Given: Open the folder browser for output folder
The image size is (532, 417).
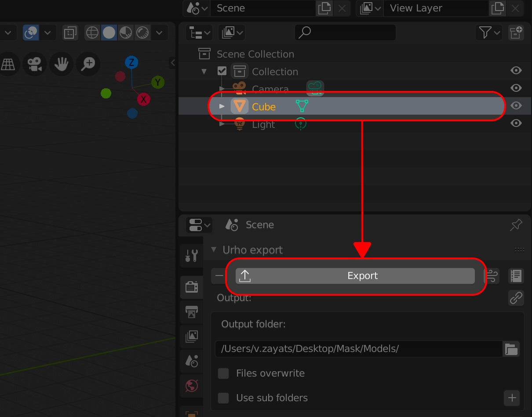Looking at the screenshot, I should pyautogui.click(x=511, y=349).
